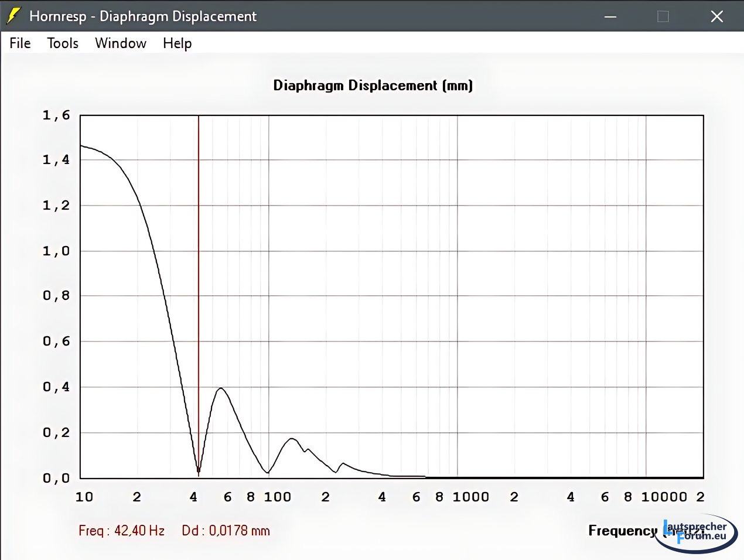The width and height of the screenshot is (744, 560).
Task: Click the Diaphragm Displacement (mm) chart title
Action: pyautogui.click(x=373, y=86)
